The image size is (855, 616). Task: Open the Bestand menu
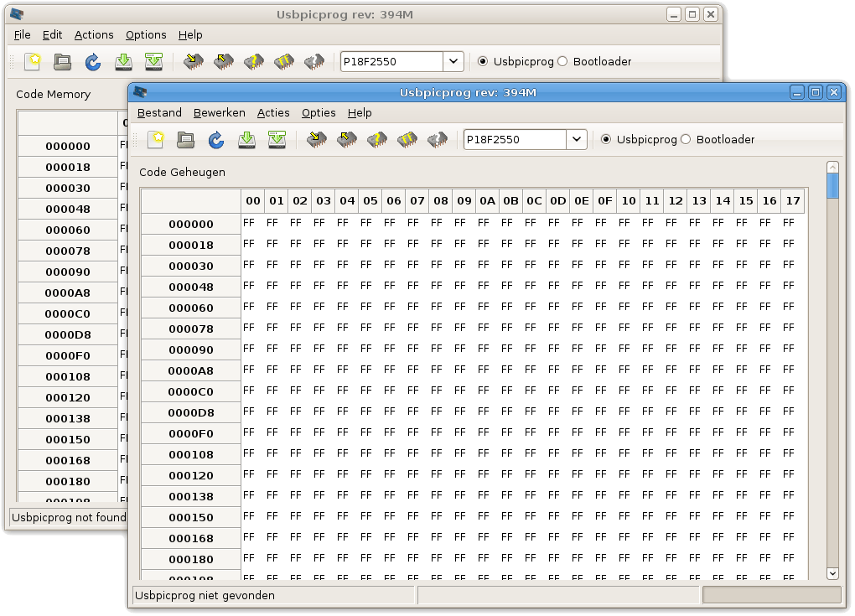click(159, 113)
